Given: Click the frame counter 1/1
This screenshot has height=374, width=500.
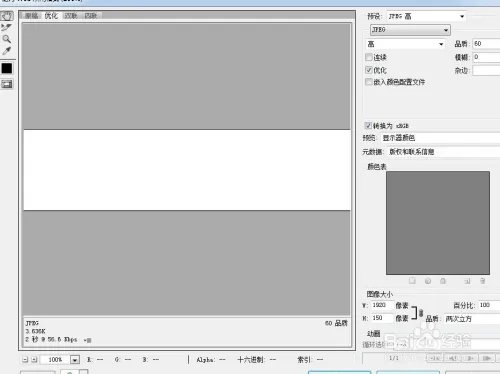Looking at the screenshot, I should tap(394, 358).
